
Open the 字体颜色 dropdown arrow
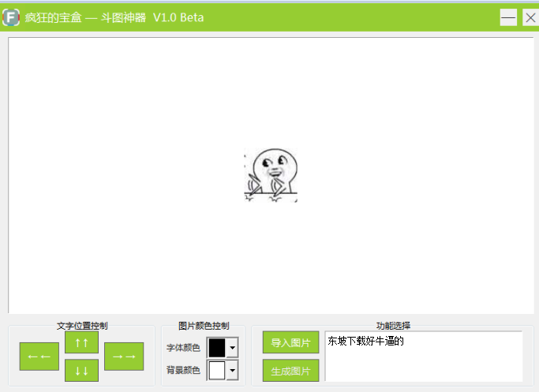pyautogui.click(x=232, y=348)
